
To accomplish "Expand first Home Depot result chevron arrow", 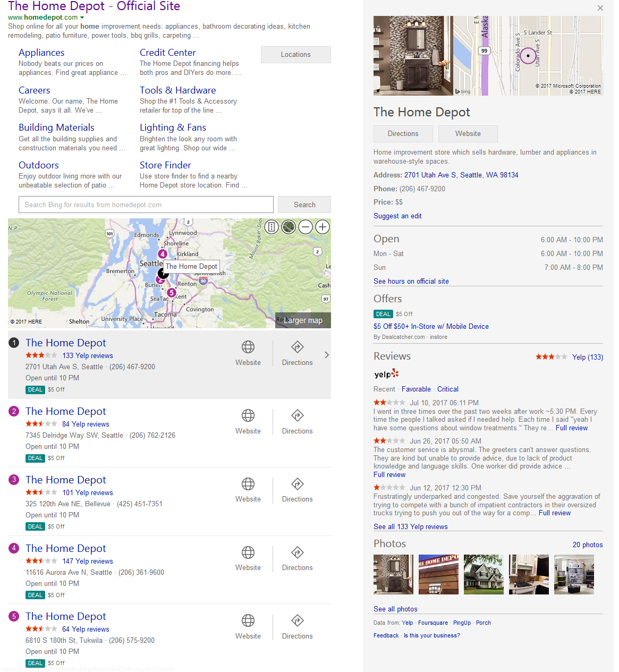I will [x=326, y=355].
